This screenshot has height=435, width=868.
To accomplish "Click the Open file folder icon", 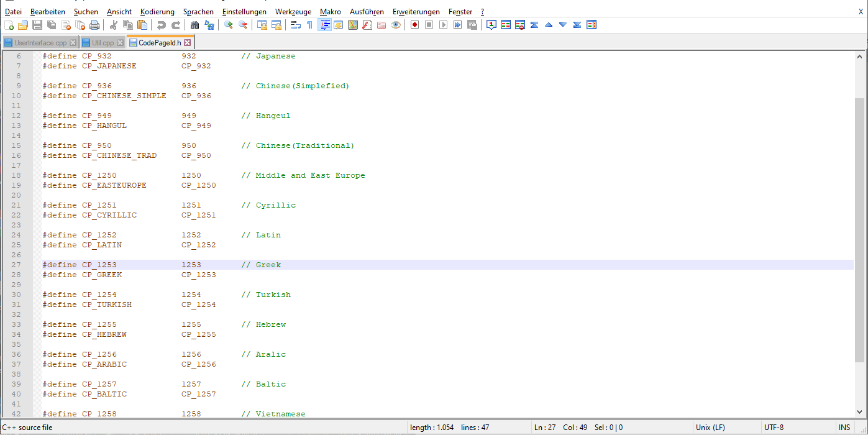I will (x=23, y=25).
